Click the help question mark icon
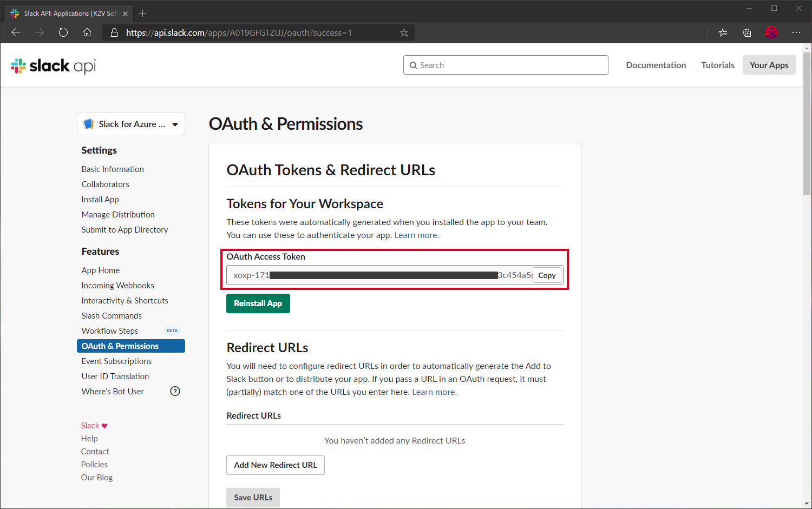812x509 pixels. pyautogui.click(x=175, y=391)
